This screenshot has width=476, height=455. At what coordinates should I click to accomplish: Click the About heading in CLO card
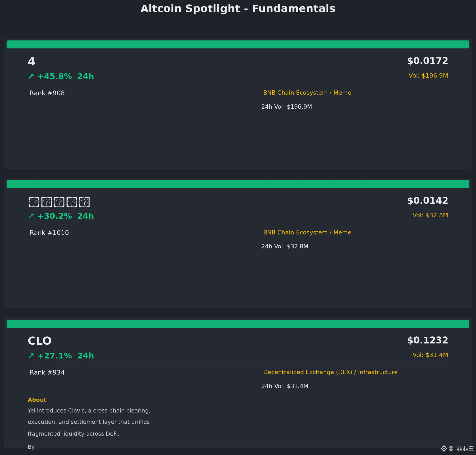pyautogui.click(x=37, y=400)
